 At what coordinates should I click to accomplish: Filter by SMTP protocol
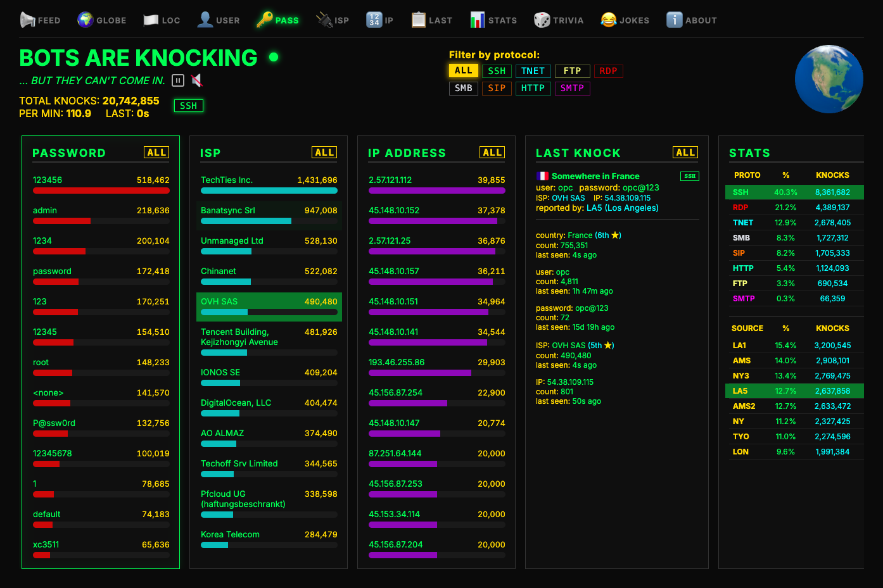tap(572, 89)
